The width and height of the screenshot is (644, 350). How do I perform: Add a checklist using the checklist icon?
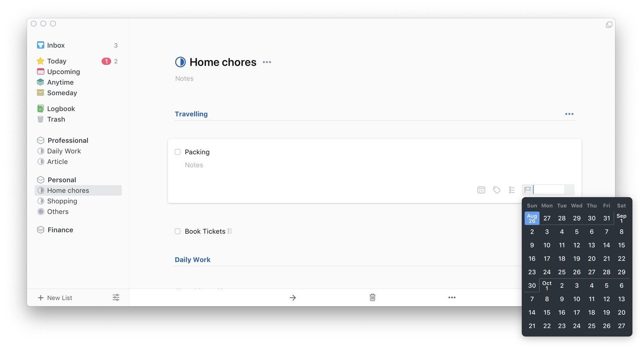512,190
